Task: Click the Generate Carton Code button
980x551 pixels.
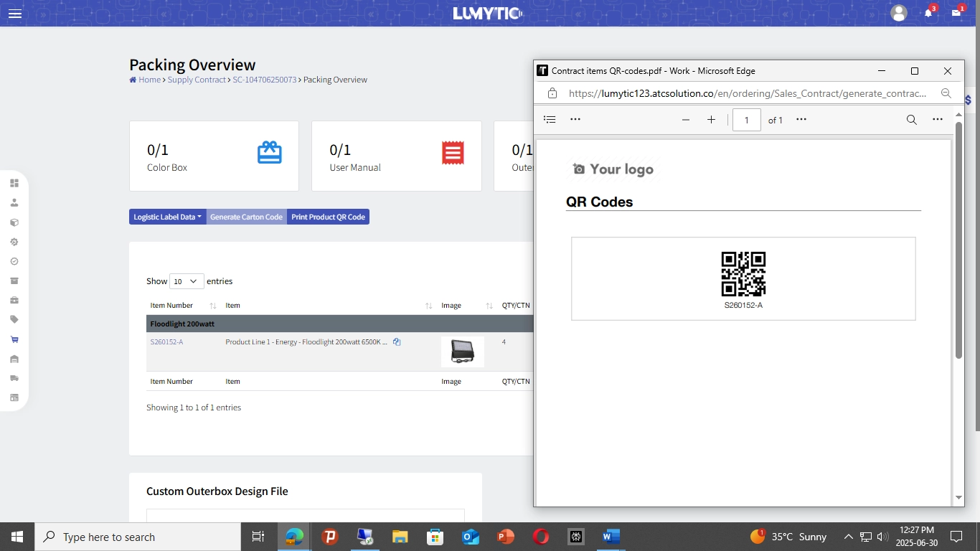Action: pos(246,216)
